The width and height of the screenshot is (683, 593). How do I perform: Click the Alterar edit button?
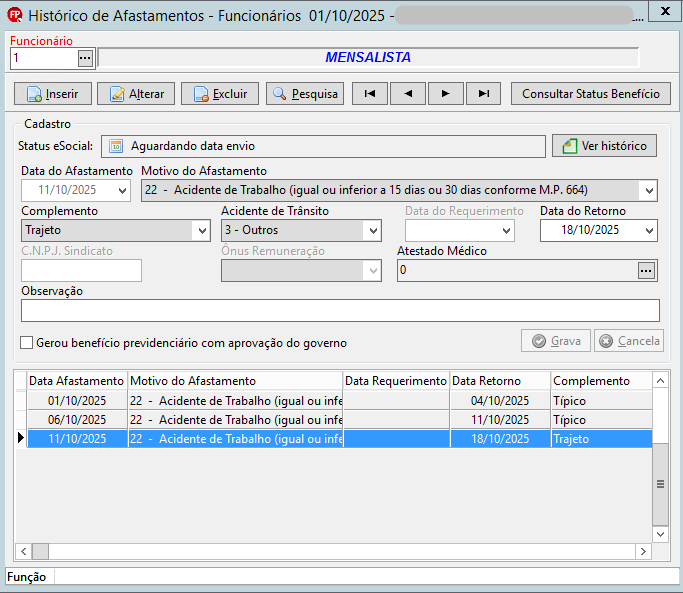pyautogui.click(x=136, y=94)
